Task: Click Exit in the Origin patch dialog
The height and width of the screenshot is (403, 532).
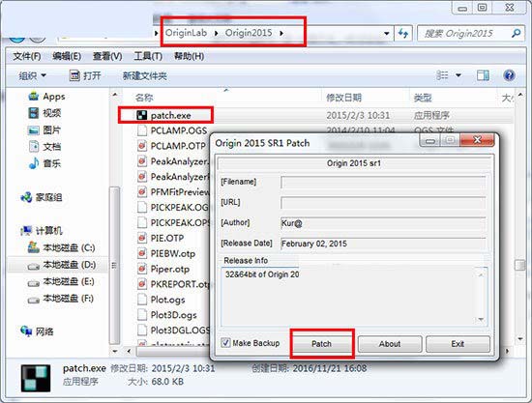Action: click(x=458, y=344)
